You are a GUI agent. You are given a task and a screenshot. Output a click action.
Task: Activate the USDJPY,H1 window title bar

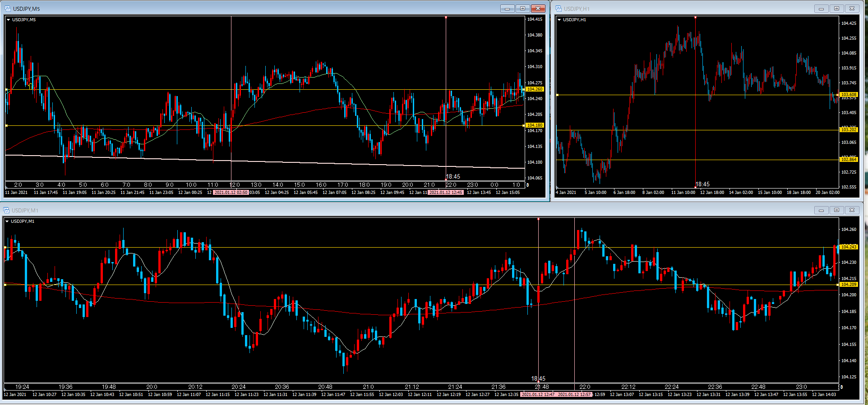[677, 9]
